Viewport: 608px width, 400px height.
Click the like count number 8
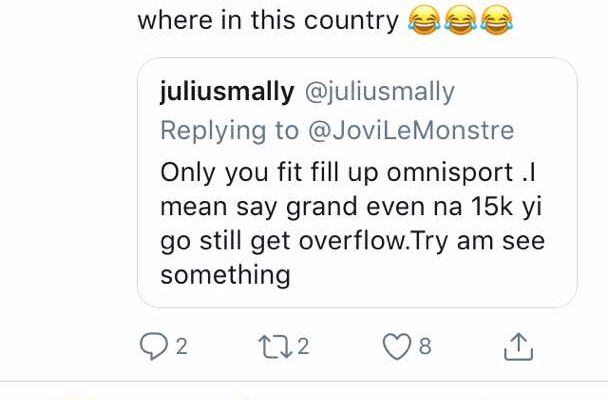tap(424, 347)
